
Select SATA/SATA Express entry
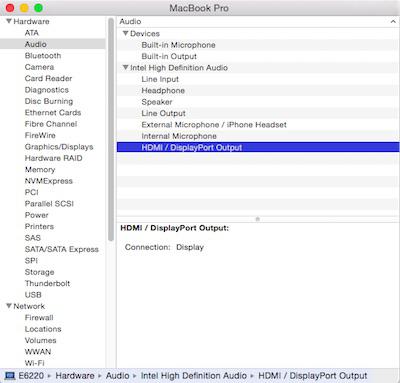pos(62,249)
